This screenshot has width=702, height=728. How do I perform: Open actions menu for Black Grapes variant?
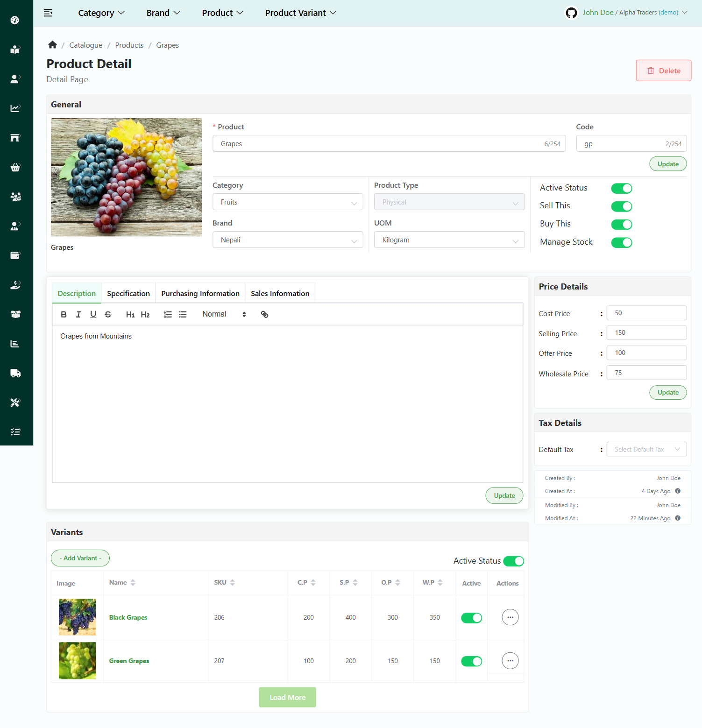(510, 617)
